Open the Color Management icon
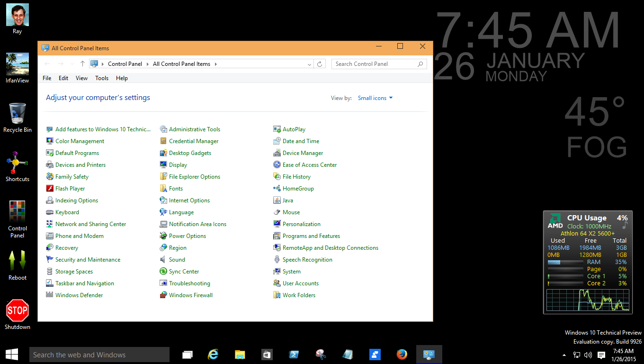 click(50, 141)
